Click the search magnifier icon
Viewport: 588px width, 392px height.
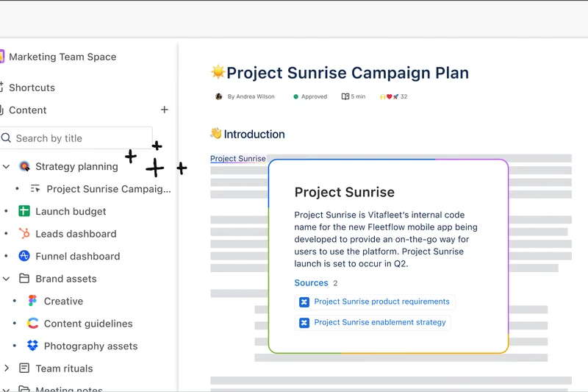(x=6, y=138)
